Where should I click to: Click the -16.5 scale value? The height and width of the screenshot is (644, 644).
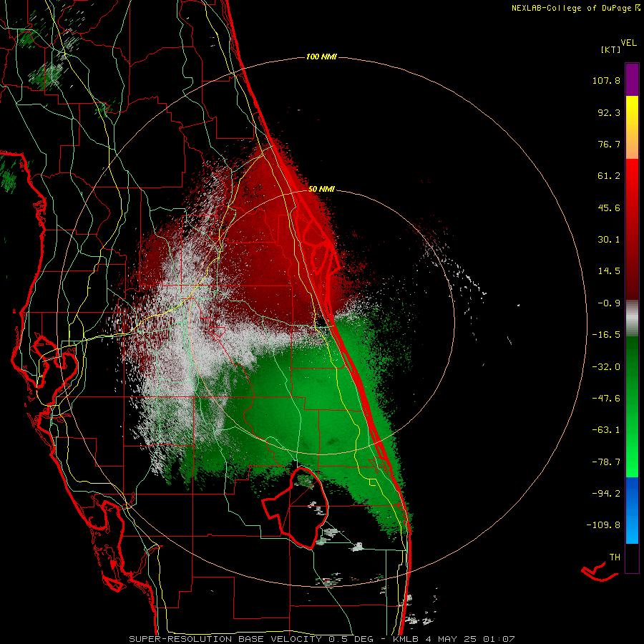606,335
